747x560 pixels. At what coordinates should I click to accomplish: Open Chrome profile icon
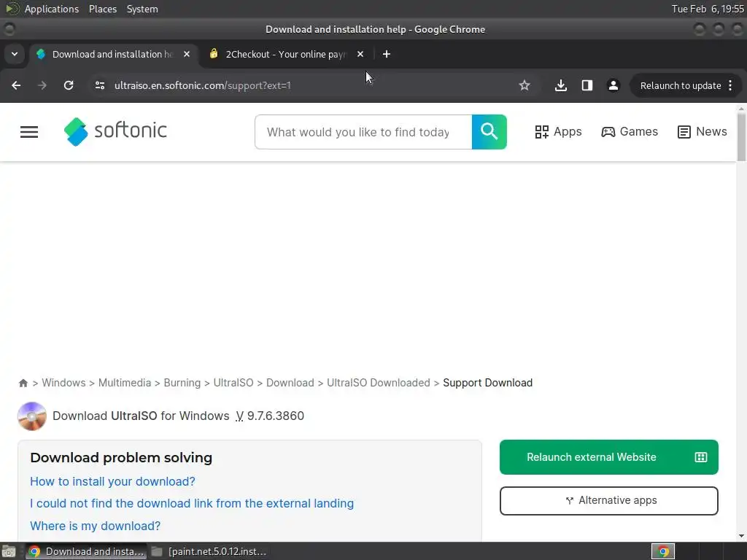point(613,85)
